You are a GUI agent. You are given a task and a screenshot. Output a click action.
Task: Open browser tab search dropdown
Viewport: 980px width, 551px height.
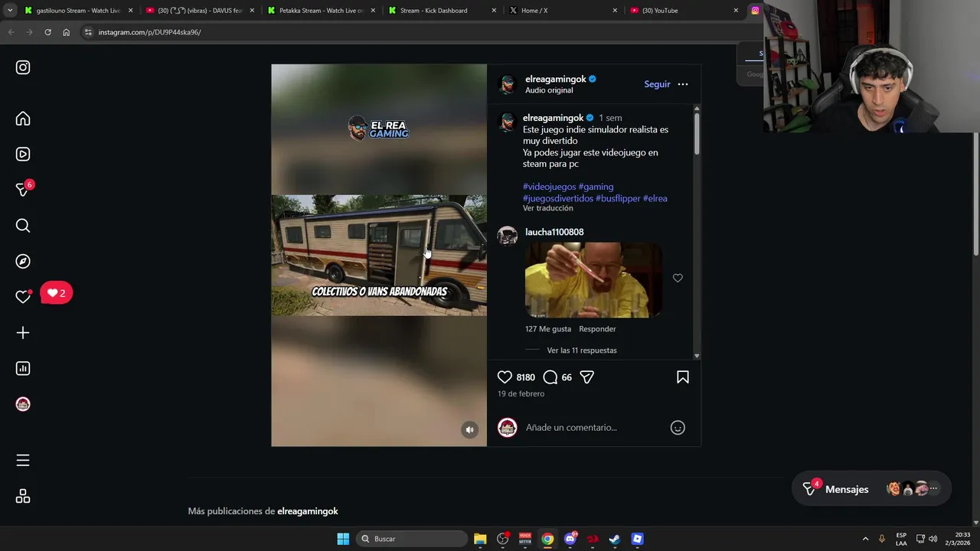[x=9, y=11]
